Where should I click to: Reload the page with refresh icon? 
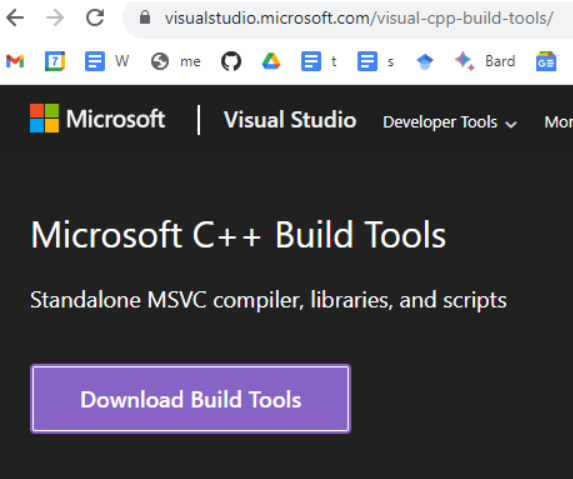95,18
